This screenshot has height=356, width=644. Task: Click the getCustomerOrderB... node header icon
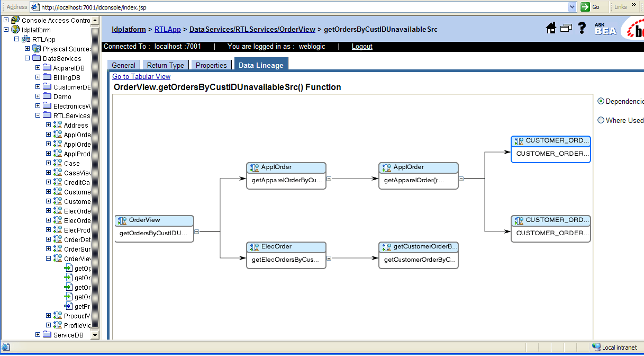pos(387,247)
